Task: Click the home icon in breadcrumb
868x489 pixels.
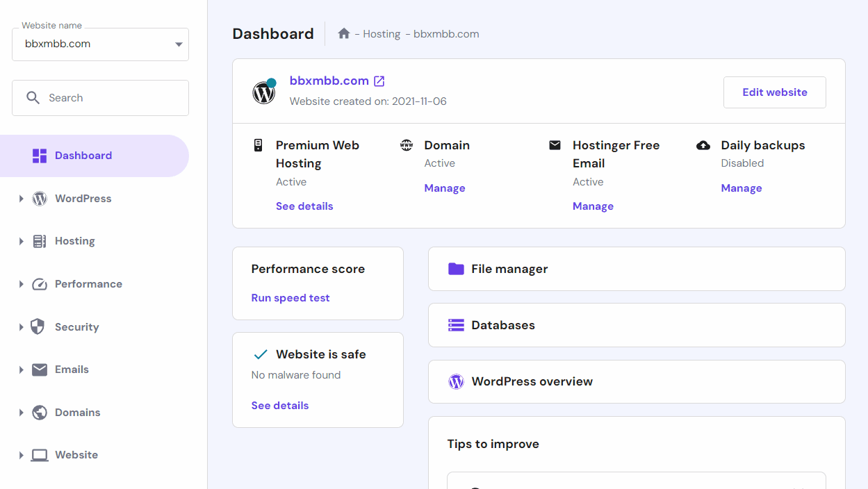Action: [x=344, y=33]
